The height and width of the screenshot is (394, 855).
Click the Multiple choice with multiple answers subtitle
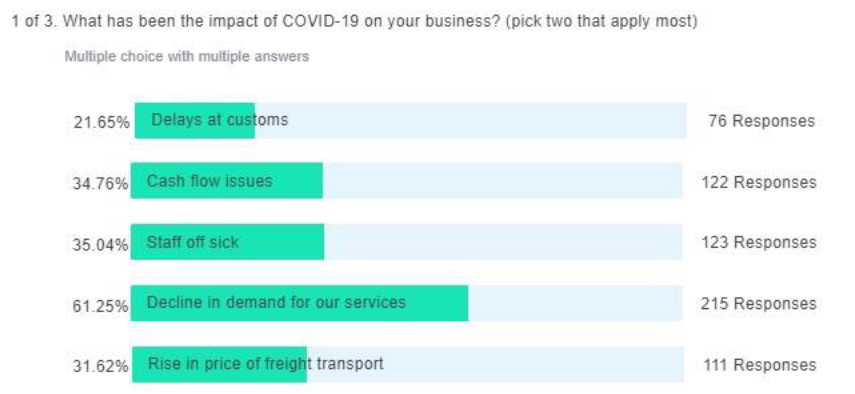[186, 56]
